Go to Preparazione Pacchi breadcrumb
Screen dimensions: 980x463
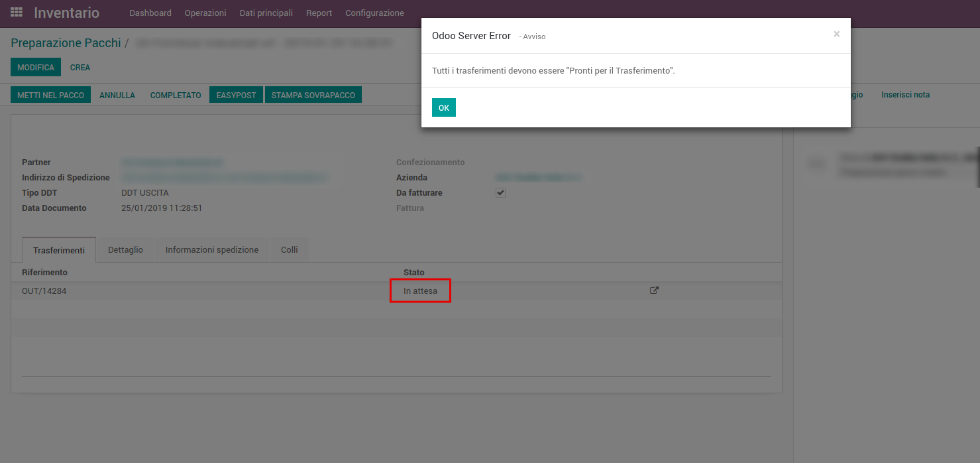pos(66,43)
